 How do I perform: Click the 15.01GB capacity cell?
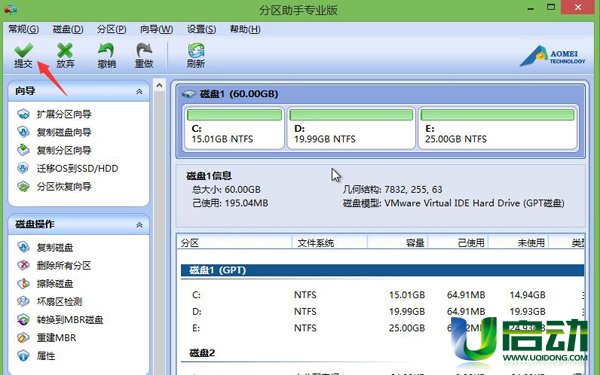[x=407, y=295]
